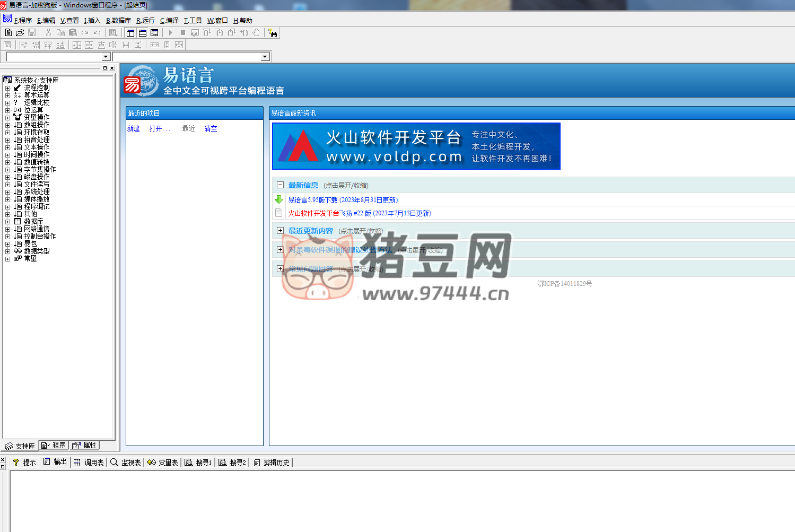Viewport: 795px width, 532px height.
Task: Switch to the 输出 bottom tab
Action: pyautogui.click(x=55, y=462)
